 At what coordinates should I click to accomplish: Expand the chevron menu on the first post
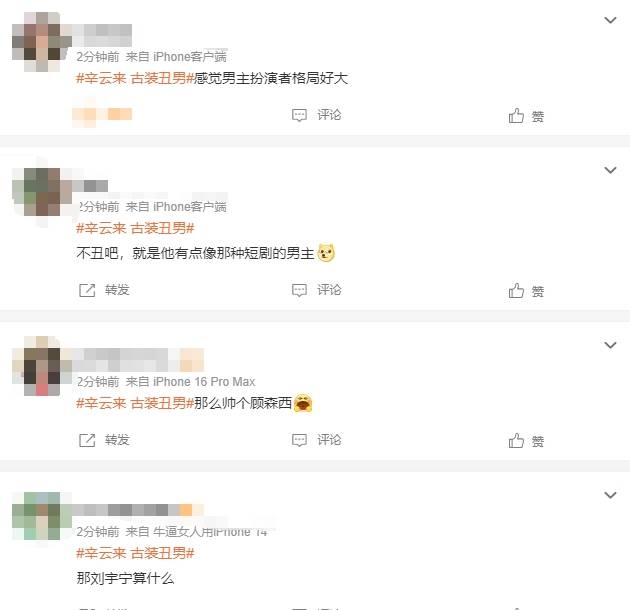(610, 20)
